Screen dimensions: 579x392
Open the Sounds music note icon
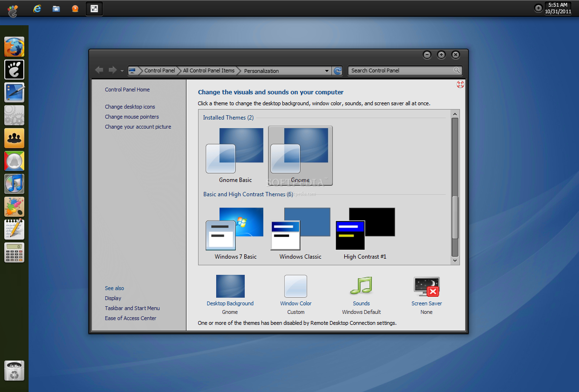click(x=361, y=286)
